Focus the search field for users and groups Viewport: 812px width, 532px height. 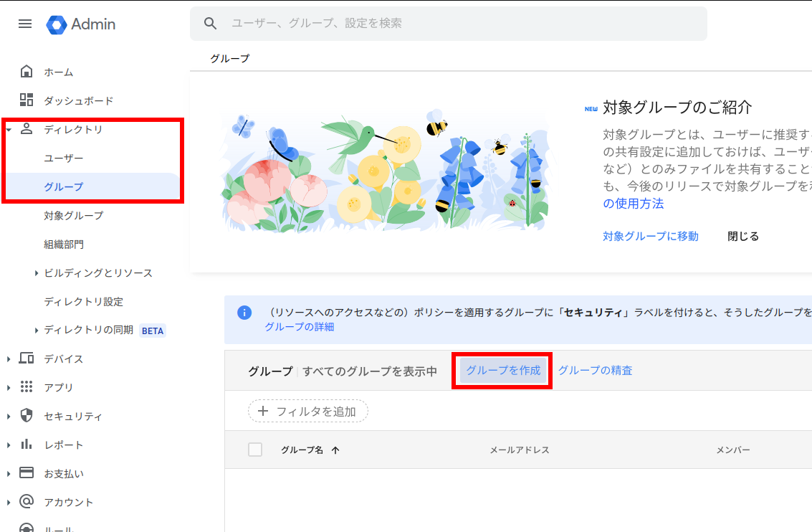pyautogui.click(x=459, y=24)
